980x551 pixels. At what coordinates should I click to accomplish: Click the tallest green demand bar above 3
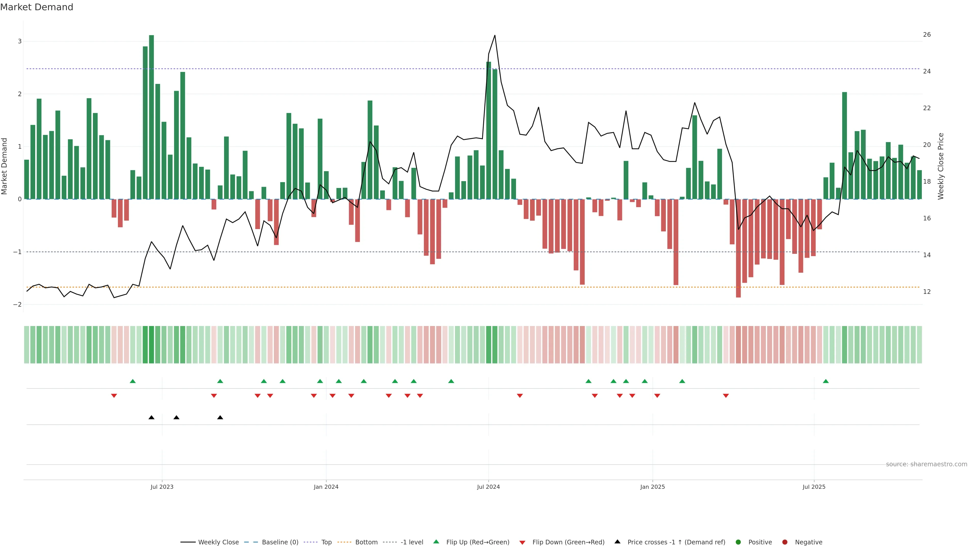click(151, 114)
